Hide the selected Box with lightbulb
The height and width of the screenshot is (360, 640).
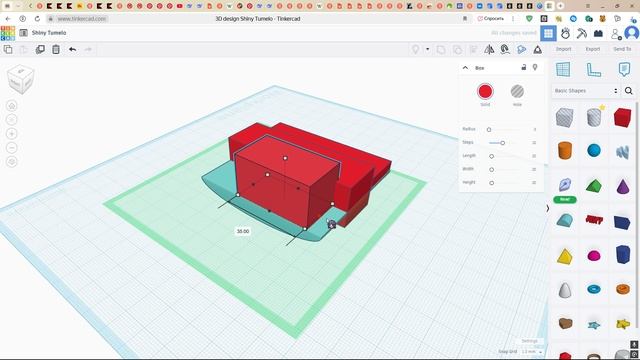pyautogui.click(x=535, y=67)
